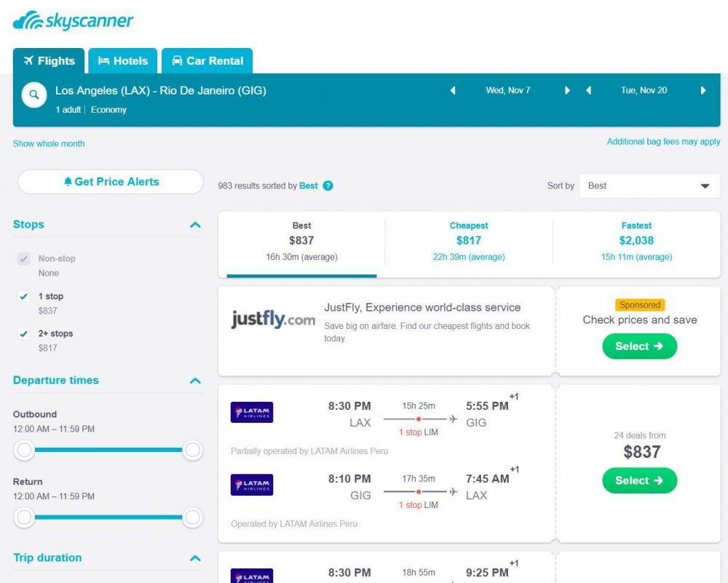The image size is (728, 583).
Task: Go to previous departure date arrow
Action: point(453,90)
